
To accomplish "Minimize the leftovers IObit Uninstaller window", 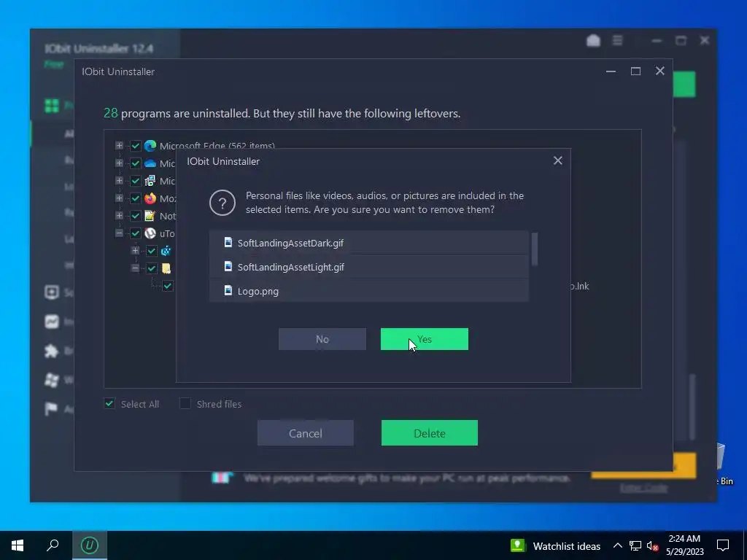I will (x=611, y=71).
